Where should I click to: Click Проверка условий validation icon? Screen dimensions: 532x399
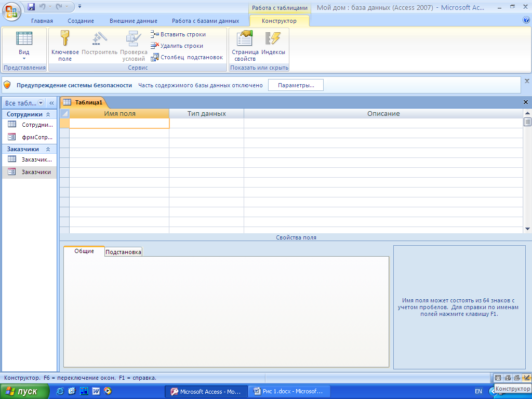[x=134, y=46]
